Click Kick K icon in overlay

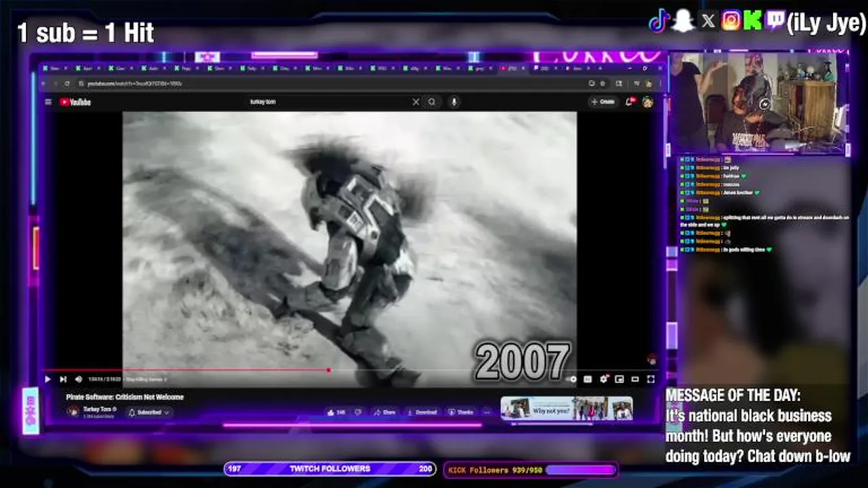pos(753,21)
